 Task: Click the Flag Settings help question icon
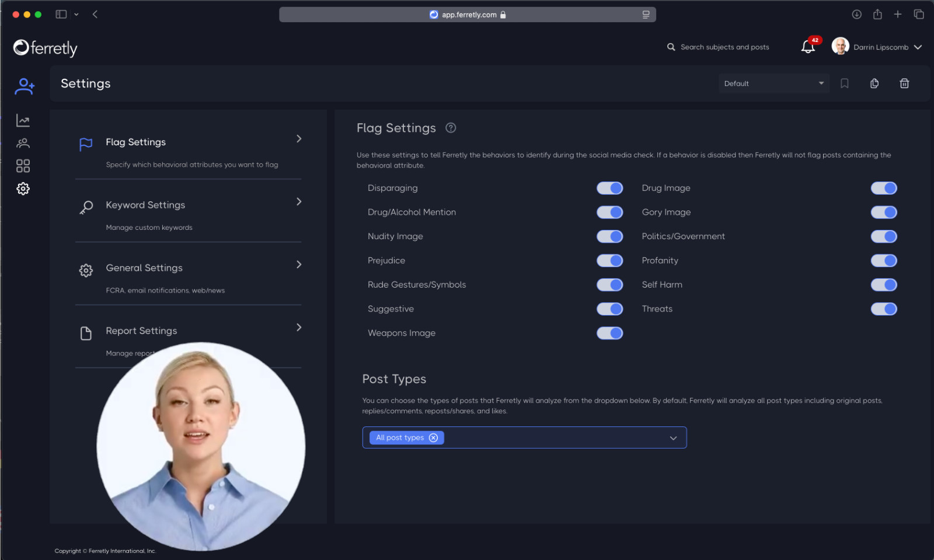[x=451, y=128]
